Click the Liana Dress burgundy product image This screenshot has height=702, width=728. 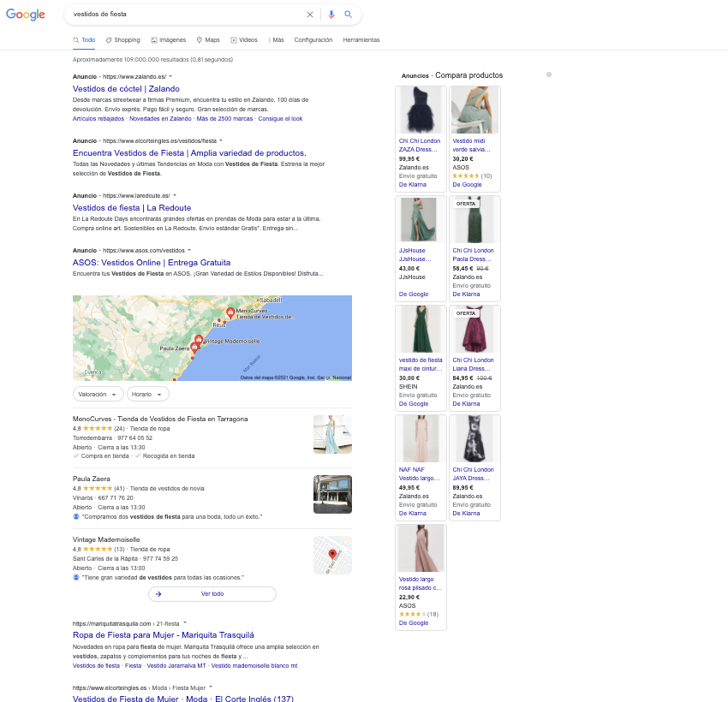pos(474,330)
